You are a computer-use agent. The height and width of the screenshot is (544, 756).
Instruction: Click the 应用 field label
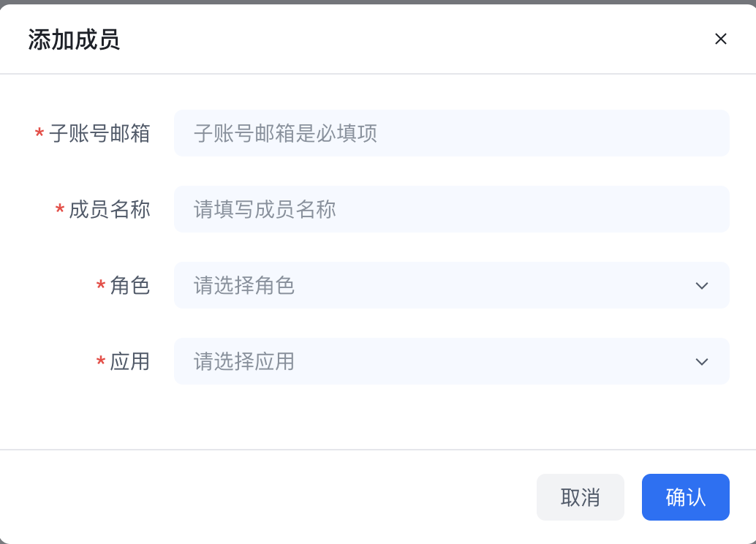(130, 362)
